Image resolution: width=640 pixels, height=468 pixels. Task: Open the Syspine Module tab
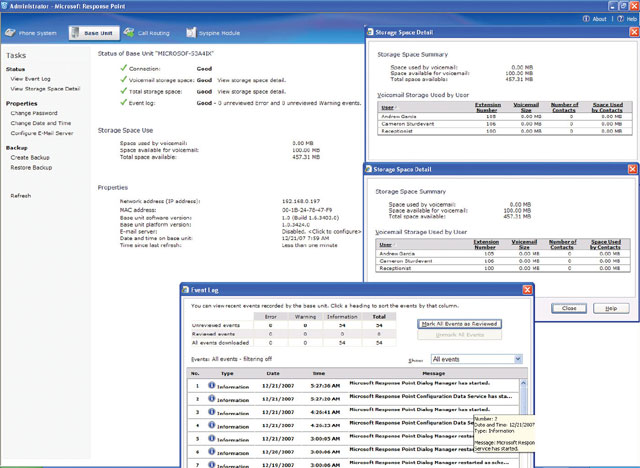(x=213, y=33)
